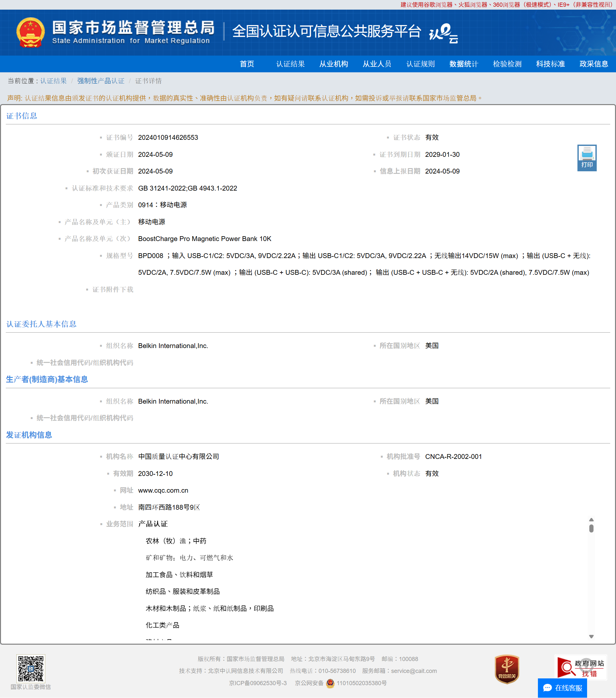Open the online customer service (在线客服) chat
Image resolution: width=616 pixels, height=698 pixels.
point(562,688)
